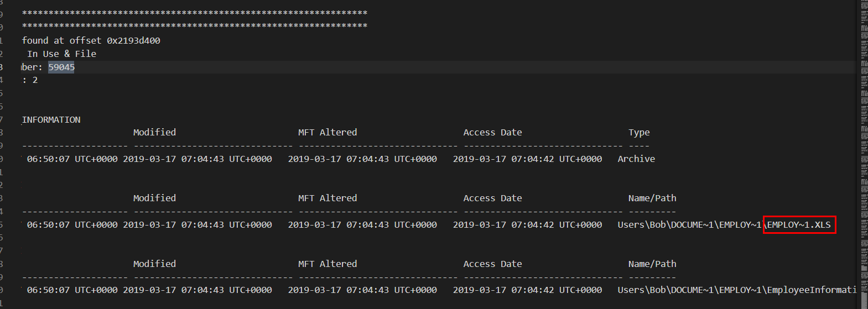Click the Archive type value
This screenshot has height=309, width=868.
click(636, 159)
